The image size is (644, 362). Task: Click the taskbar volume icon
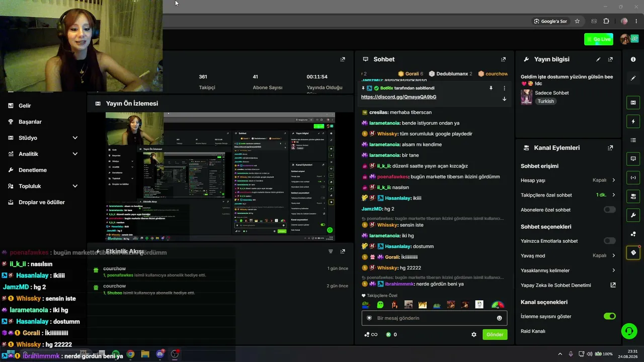[590, 354]
